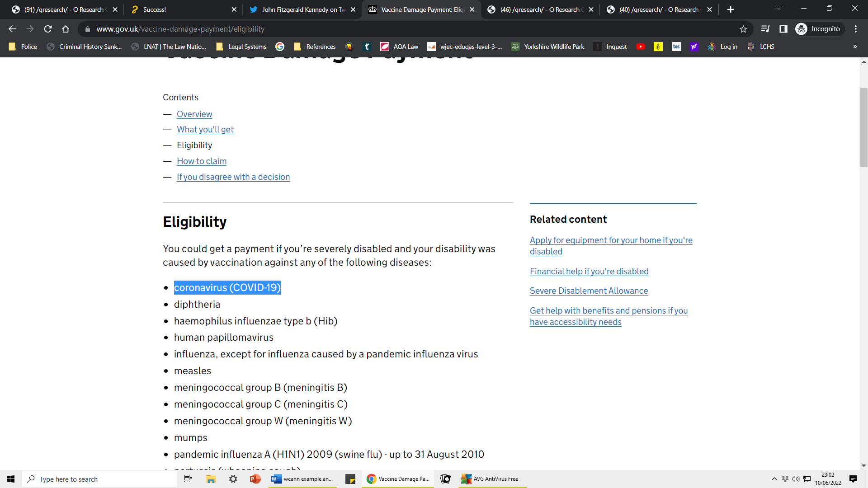Viewport: 868px width, 488px height.
Task: Bookmark this page with the star icon
Action: tap(743, 29)
